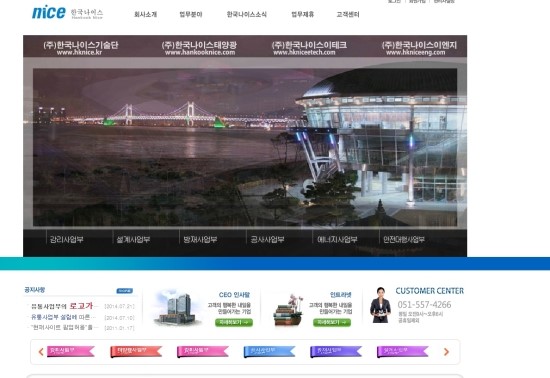Click the books and flower image
This screenshot has width=550, height=378.
tap(288, 310)
